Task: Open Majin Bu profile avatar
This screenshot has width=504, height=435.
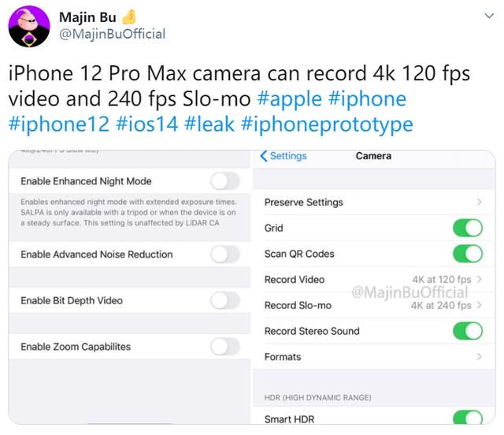Action: tap(29, 26)
